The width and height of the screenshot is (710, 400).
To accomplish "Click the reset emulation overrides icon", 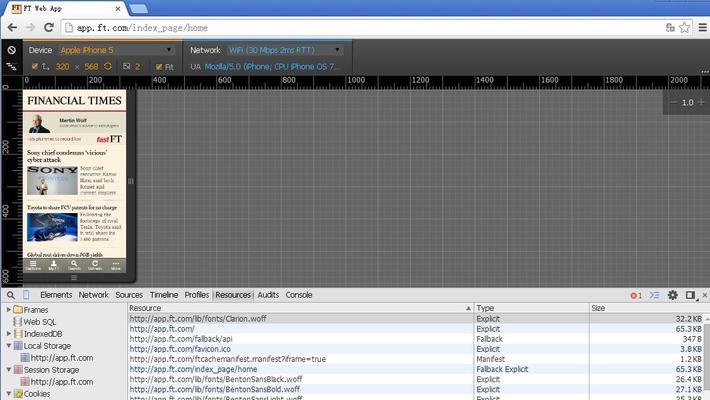I will tap(11, 50).
